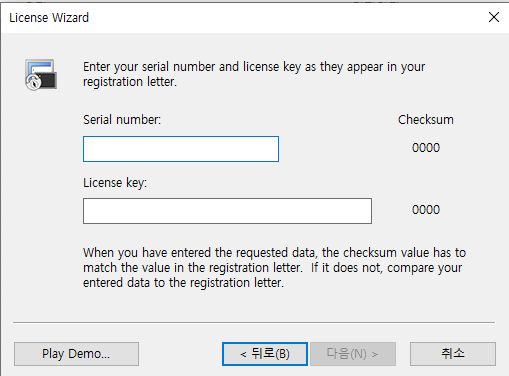
Task: Focus the Serial number input field
Action: coord(181,149)
